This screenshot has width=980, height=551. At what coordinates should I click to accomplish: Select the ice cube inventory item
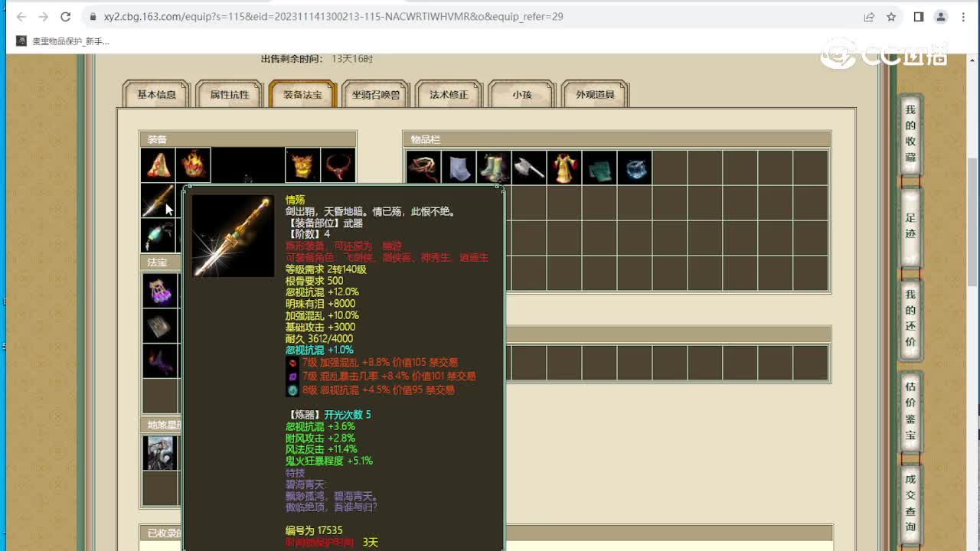[x=635, y=168]
